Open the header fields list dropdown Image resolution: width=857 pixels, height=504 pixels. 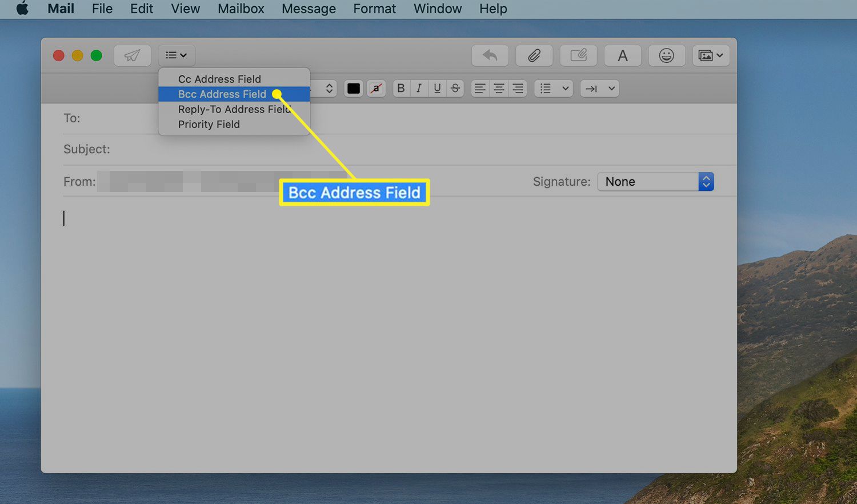pos(176,55)
